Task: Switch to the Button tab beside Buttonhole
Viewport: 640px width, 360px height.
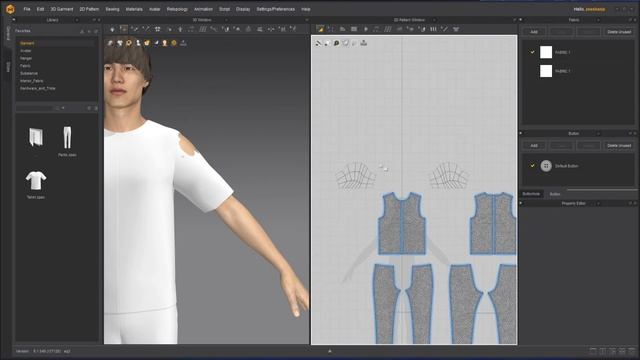Action: pyautogui.click(x=555, y=194)
